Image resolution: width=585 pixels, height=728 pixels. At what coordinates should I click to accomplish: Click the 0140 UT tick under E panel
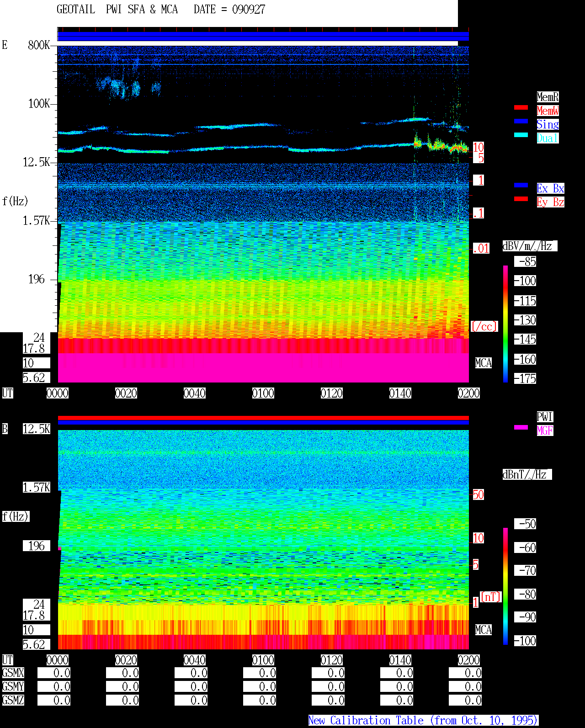click(400, 393)
